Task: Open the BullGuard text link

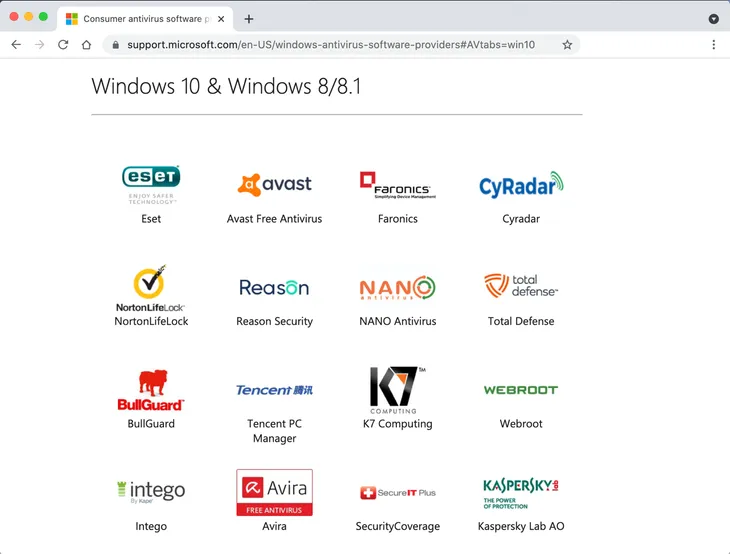Action: click(x=151, y=424)
